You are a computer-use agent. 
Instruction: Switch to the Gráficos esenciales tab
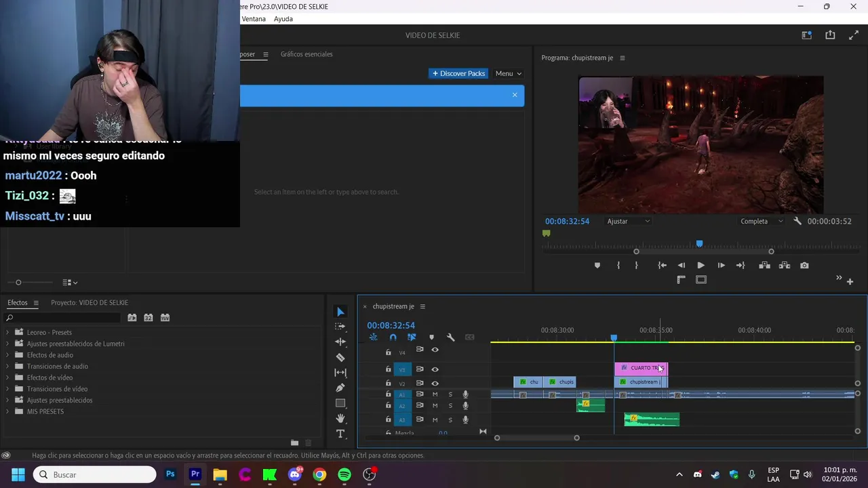(307, 54)
